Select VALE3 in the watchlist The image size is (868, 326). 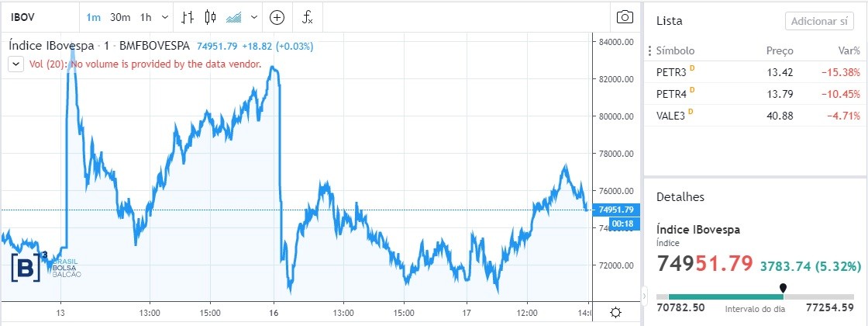tap(671, 116)
